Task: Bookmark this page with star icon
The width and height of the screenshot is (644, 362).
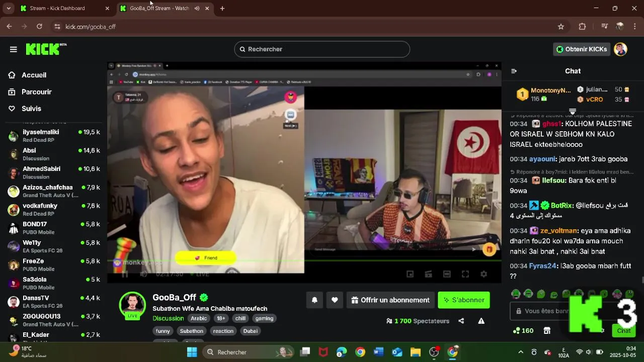Action: [560, 26]
